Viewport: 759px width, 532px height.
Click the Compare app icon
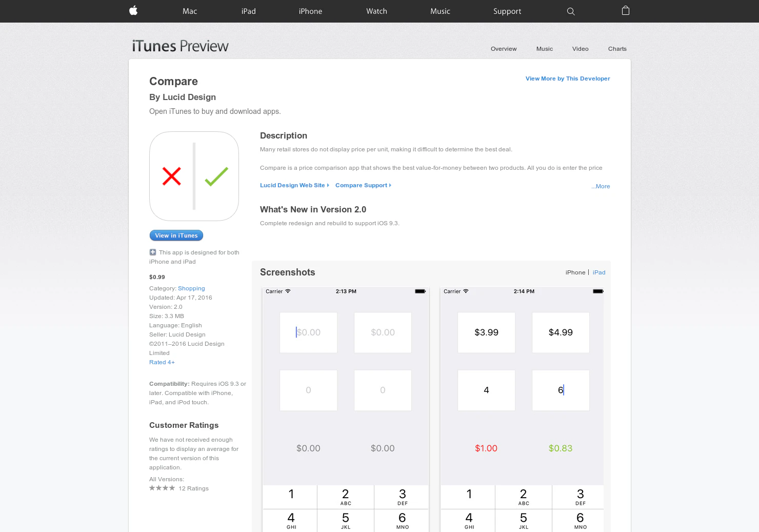(194, 176)
